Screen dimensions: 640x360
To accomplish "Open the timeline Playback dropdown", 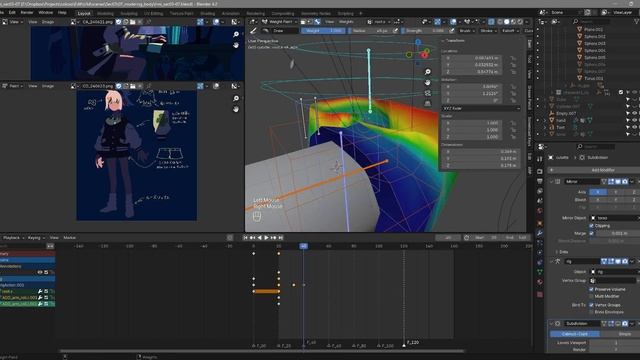I will coord(13,238).
